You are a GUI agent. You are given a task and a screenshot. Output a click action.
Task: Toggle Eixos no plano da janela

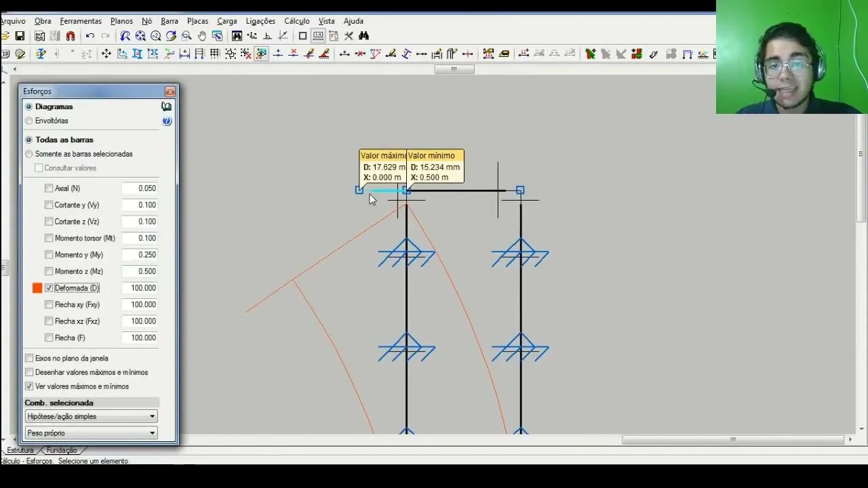(x=29, y=358)
